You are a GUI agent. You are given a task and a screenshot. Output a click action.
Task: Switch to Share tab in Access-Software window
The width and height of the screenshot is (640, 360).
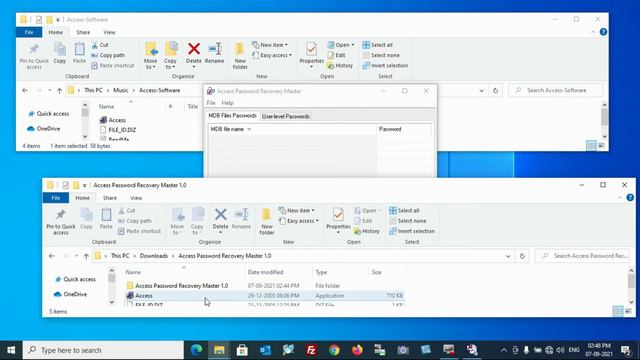pyautogui.click(x=83, y=32)
